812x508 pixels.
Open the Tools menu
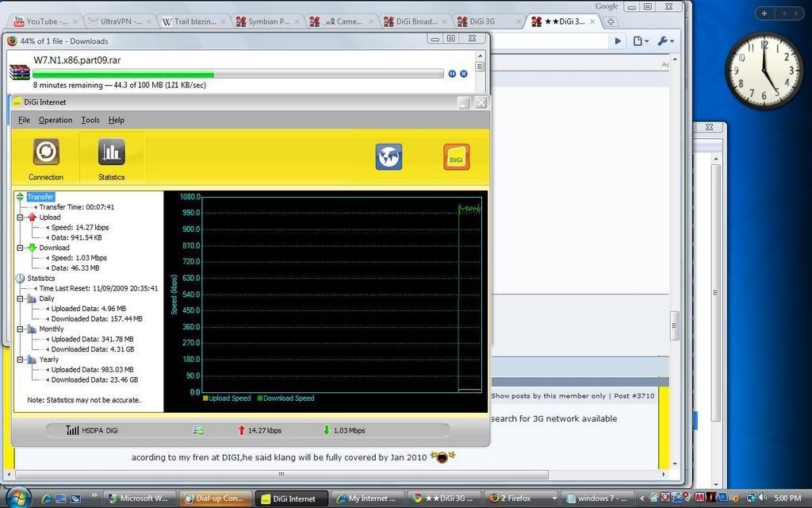90,121
